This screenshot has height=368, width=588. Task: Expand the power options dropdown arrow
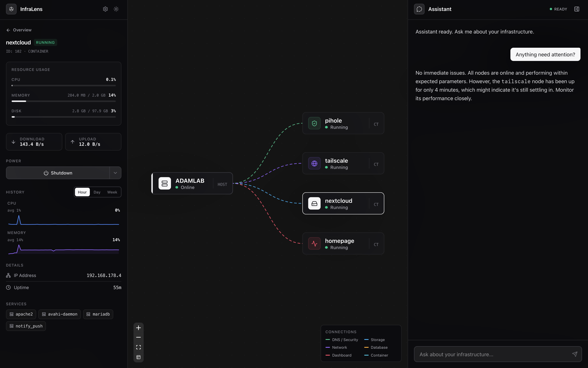point(115,173)
